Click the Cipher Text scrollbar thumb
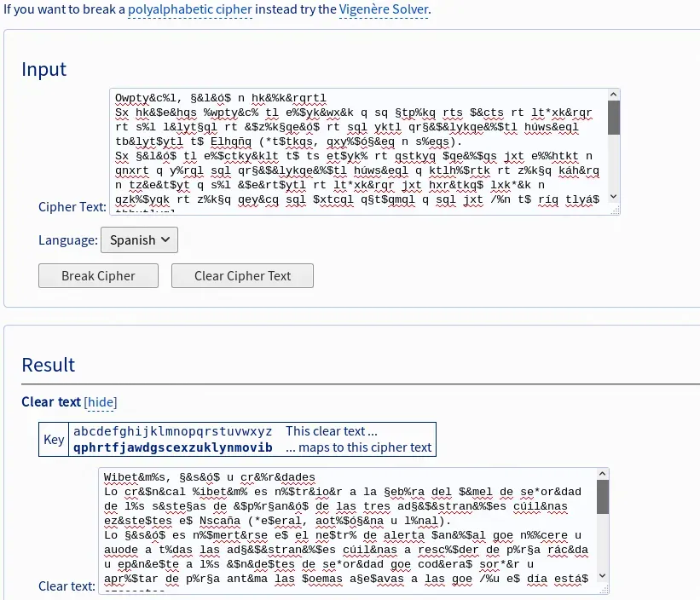Screen dimensions: 700x600 614,118
